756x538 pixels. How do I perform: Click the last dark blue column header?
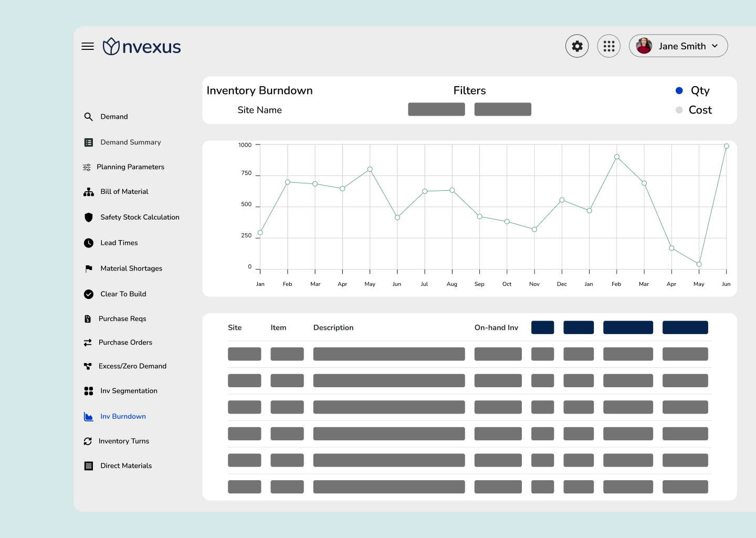point(685,327)
